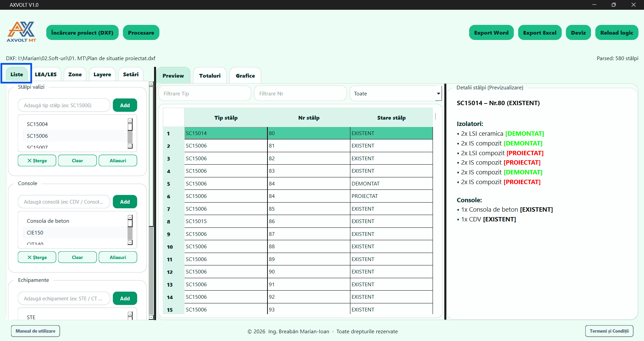
Task: Clear button under Console list
Action: click(x=78, y=257)
